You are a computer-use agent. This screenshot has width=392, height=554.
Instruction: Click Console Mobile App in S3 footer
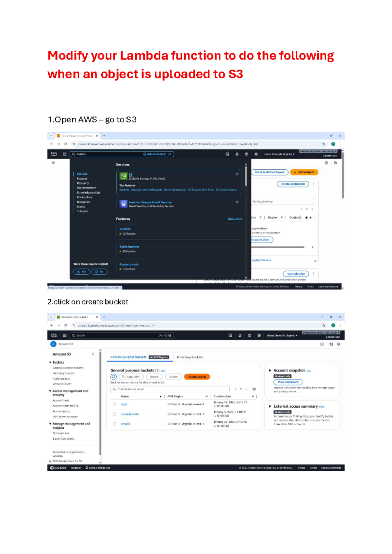[98, 468]
